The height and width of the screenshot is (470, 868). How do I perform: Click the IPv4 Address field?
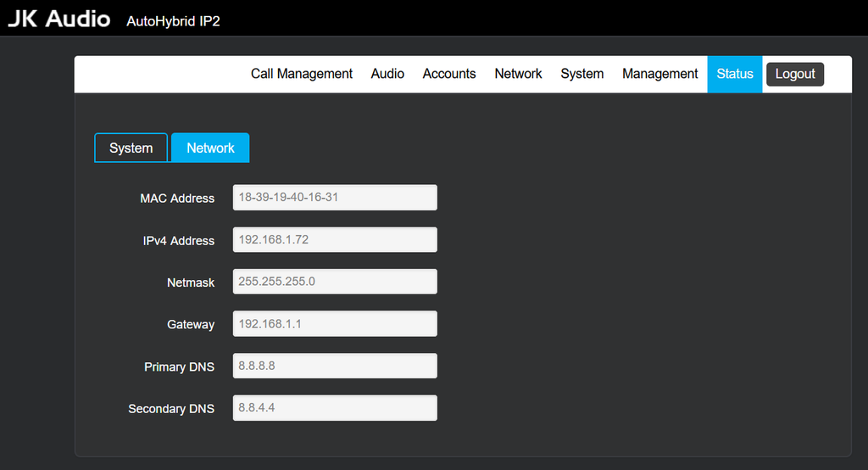335,240
